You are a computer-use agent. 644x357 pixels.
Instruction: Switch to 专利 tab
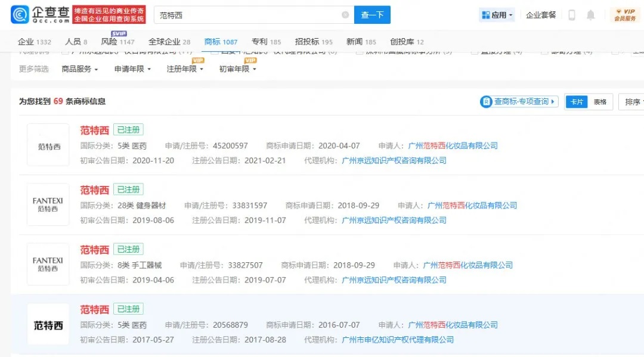click(266, 42)
